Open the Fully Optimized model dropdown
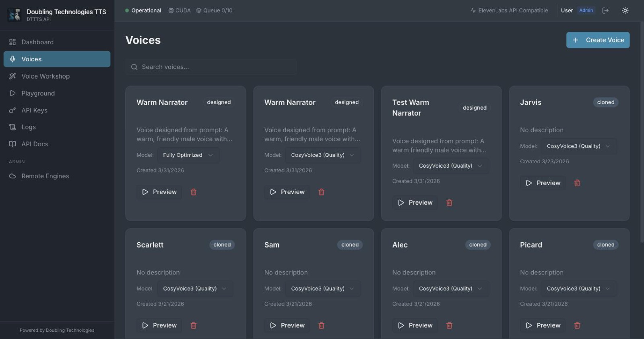The image size is (644, 339). (188, 155)
